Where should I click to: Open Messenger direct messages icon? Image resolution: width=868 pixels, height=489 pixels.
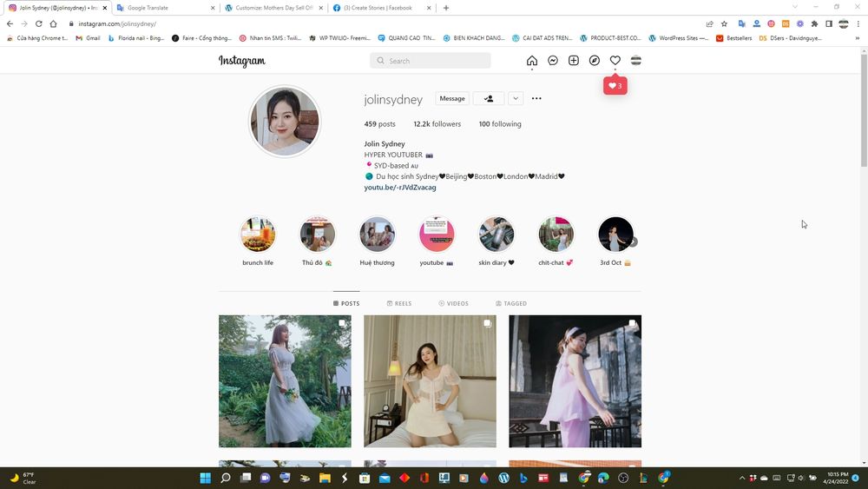[x=553, y=61]
